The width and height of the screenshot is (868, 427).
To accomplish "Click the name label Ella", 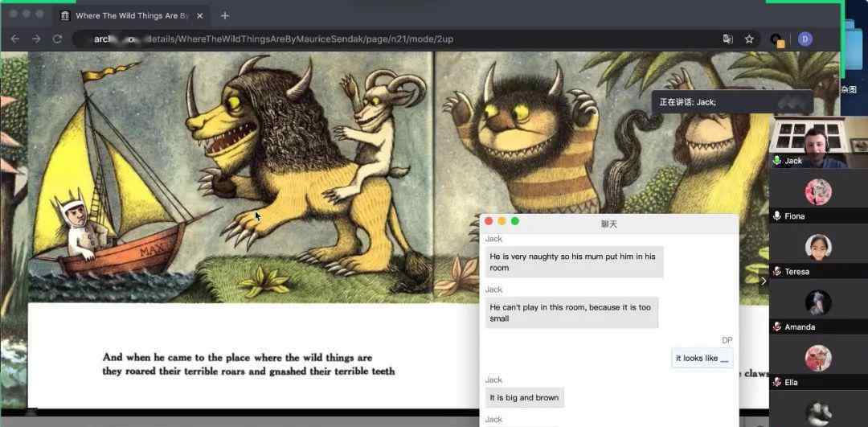I will [x=791, y=382].
